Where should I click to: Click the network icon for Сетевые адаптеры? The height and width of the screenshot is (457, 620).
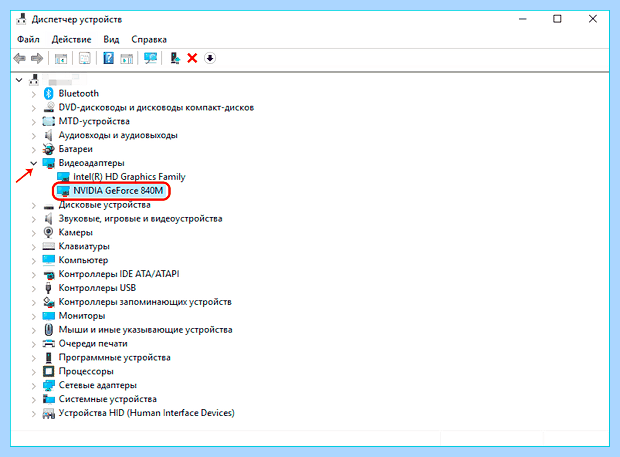coord(49,385)
